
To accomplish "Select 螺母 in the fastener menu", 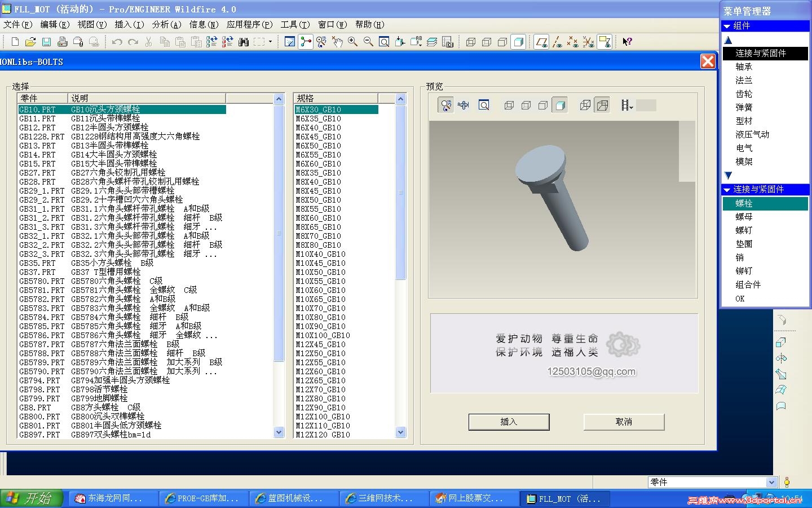I will 765,217.
